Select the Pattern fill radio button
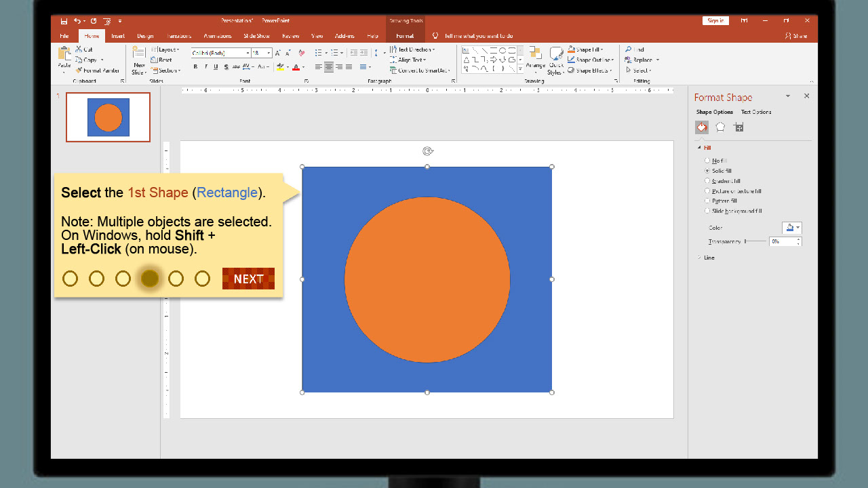Image resolution: width=868 pixels, height=488 pixels. [x=707, y=201]
